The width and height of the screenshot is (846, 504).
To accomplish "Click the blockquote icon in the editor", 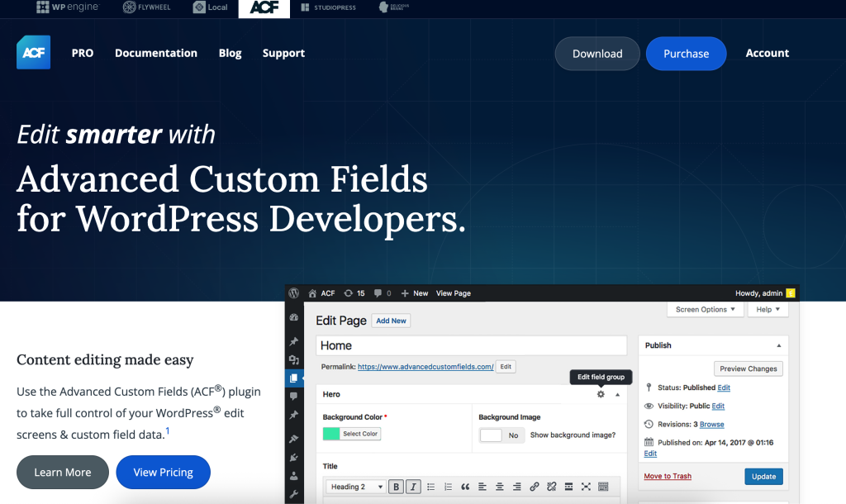I will click(466, 487).
